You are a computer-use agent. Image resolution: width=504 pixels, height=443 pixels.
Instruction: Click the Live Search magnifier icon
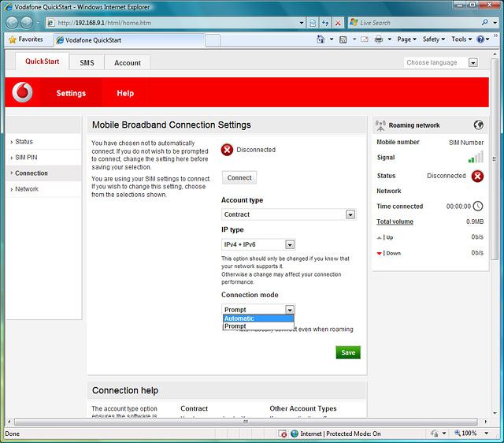485,22
